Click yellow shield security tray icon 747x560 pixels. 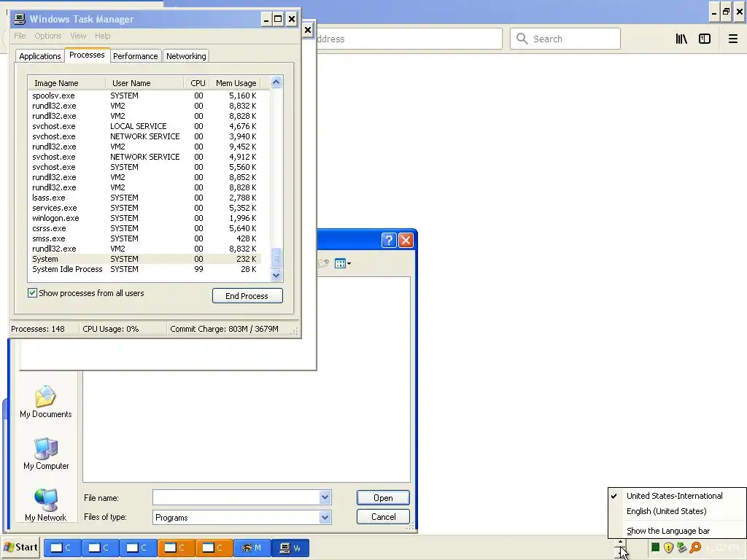(668, 548)
